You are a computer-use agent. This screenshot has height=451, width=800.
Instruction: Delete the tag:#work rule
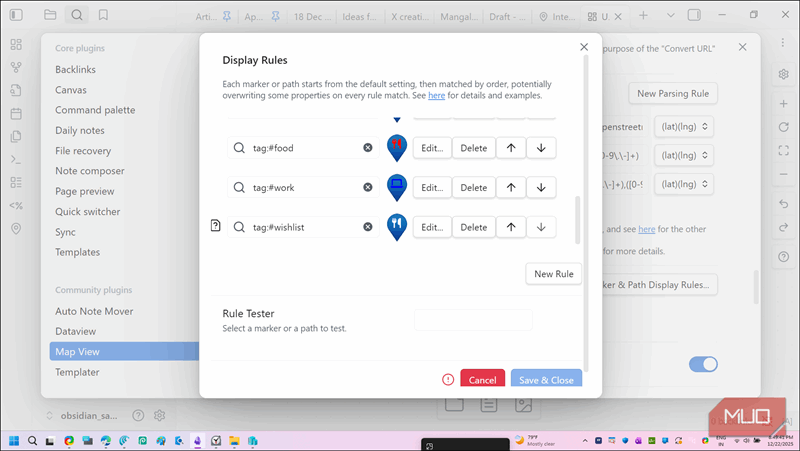[x=473, y=188]
